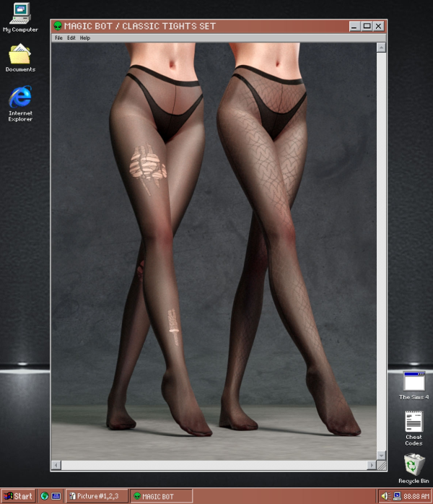Click the vertical scrollbar up arrow
Viewport: 433px width, 504px height.
[381, 48]
